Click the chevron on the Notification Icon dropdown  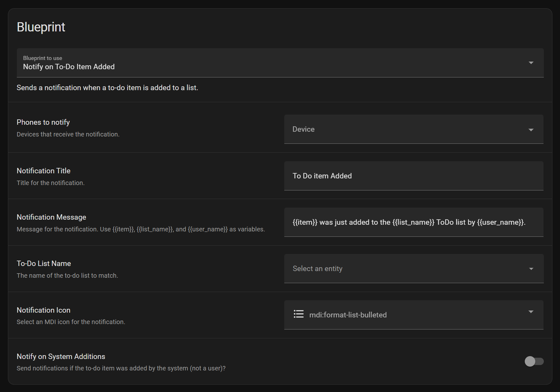click(x=531, y=312)
